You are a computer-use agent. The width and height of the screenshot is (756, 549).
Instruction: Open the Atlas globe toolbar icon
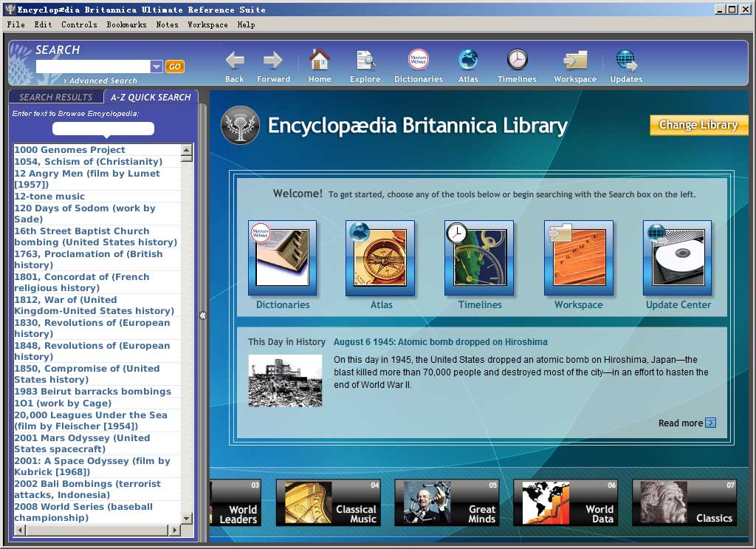pyautogui.click(x=468, y=59)
